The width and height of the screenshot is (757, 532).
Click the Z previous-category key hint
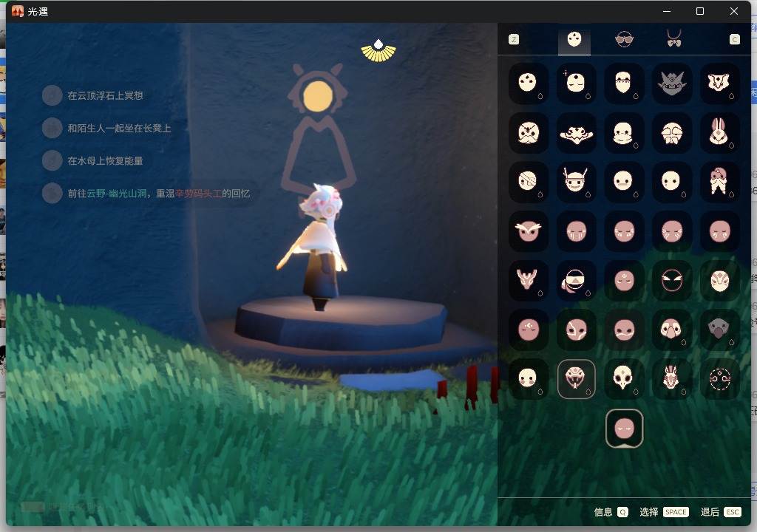(514, 40)
